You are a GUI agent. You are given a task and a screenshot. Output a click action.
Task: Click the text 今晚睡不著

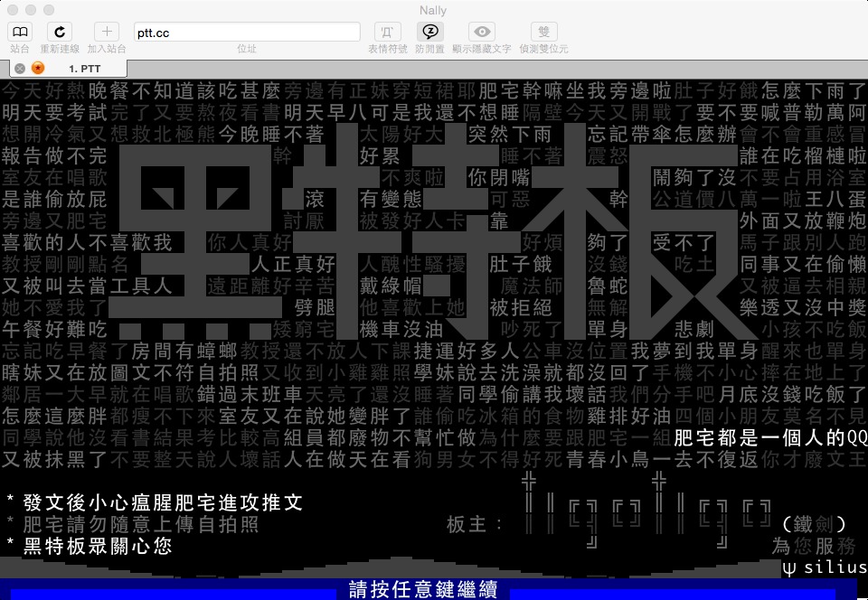pos(271,135)
